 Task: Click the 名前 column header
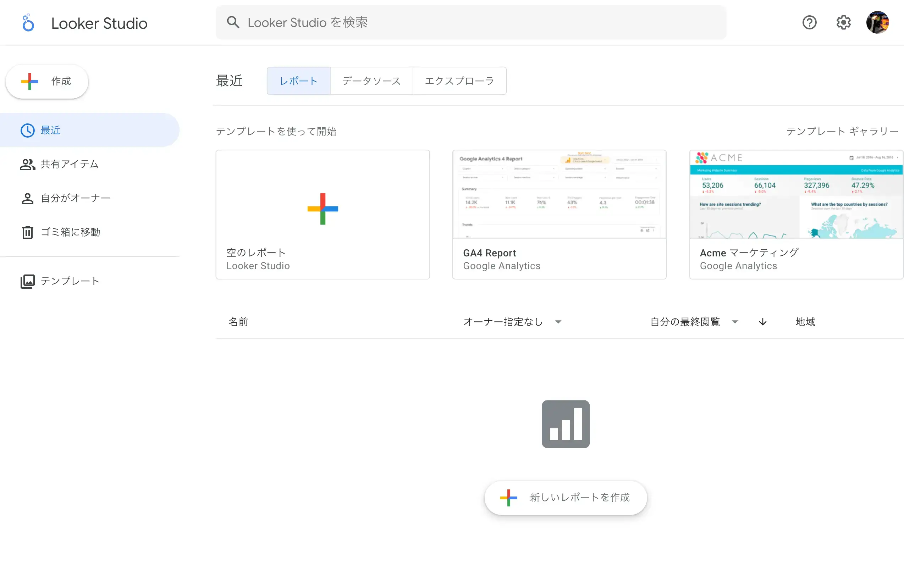click(238, 322)
